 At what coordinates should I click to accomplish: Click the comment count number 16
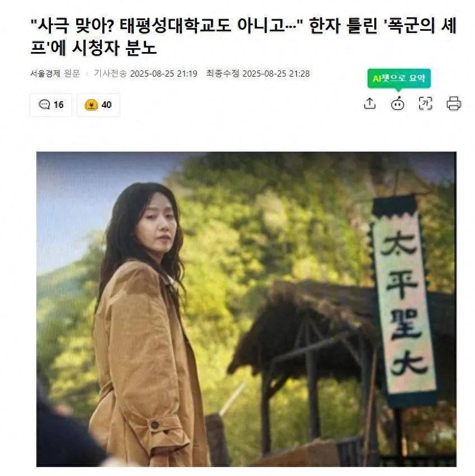(59, 105)
